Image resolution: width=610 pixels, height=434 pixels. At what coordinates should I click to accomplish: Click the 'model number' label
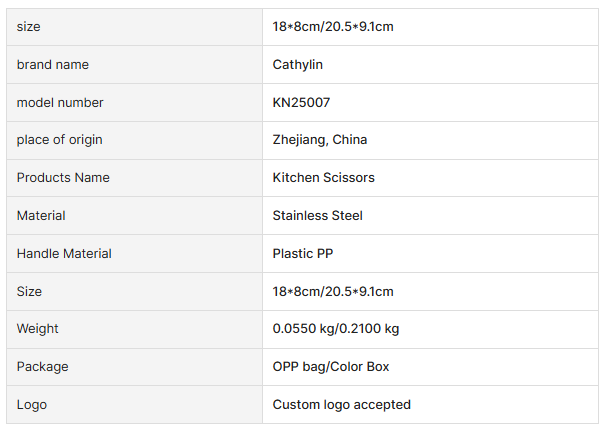[x=60, y=103]
